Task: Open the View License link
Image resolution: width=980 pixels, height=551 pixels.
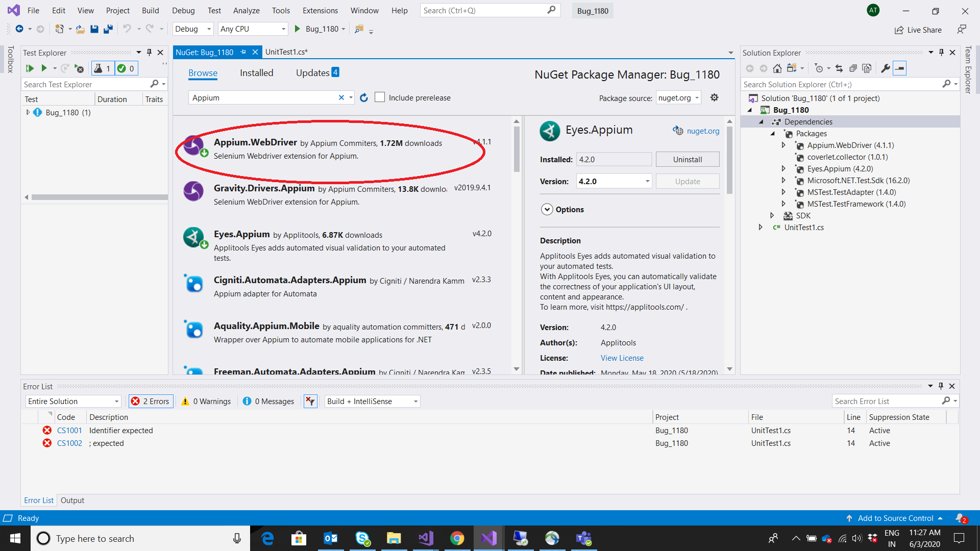Action: point(621,358)
